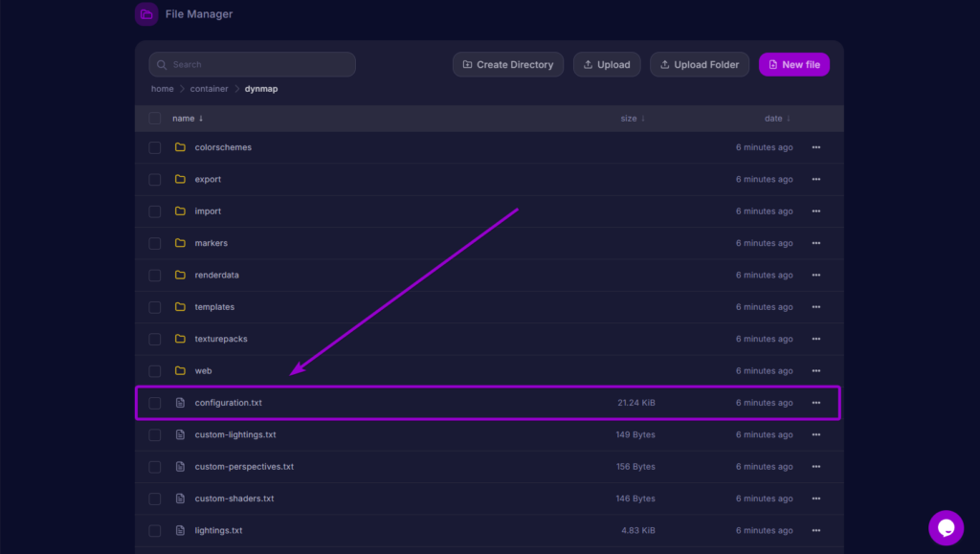This screenshot has height=554, width=980.
Task: Click the File Manager folder icon
Action: [x=146, y=14]
